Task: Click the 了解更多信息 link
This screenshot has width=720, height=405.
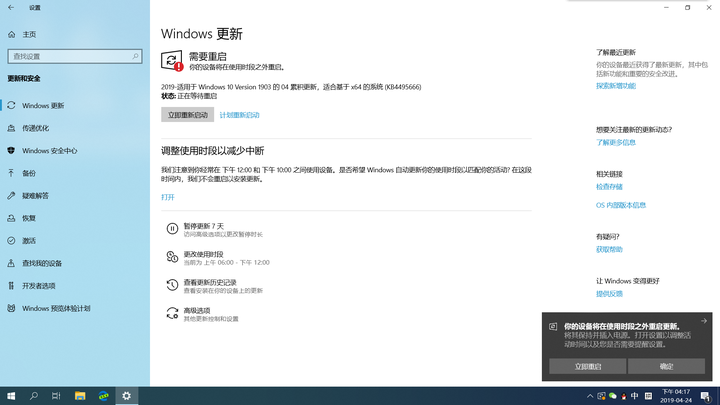Action: click(616, 142)
